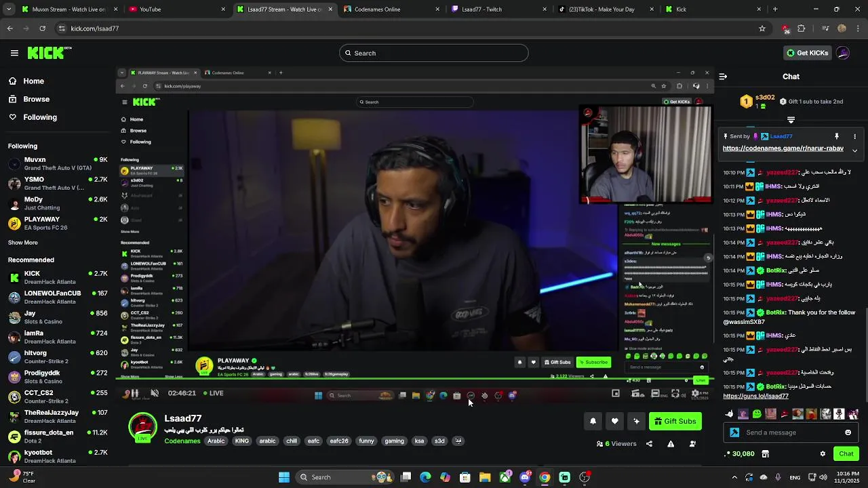The width and height of the screenshot is (868, 488).
Task: Share the stream via share icon
Action: tap(649, 444)
